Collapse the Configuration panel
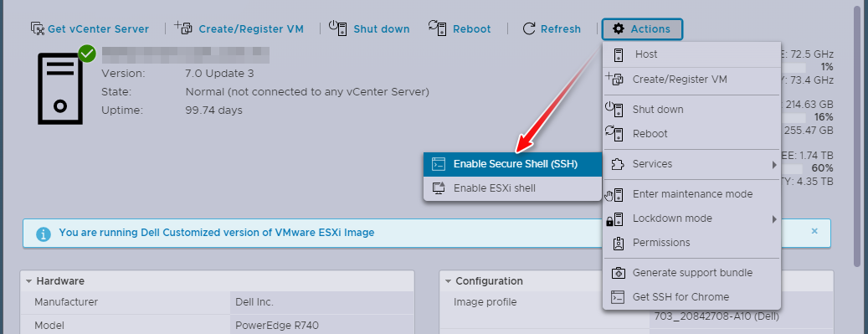The width and height of the screenshot is (868, 334). (x=448, y=281)
